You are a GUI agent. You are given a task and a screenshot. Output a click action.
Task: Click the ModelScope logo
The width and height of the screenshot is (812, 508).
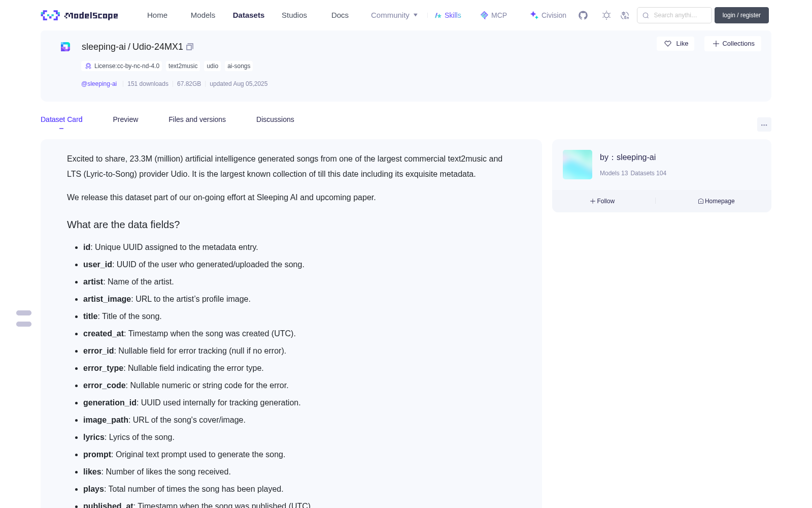coord(80,15)
